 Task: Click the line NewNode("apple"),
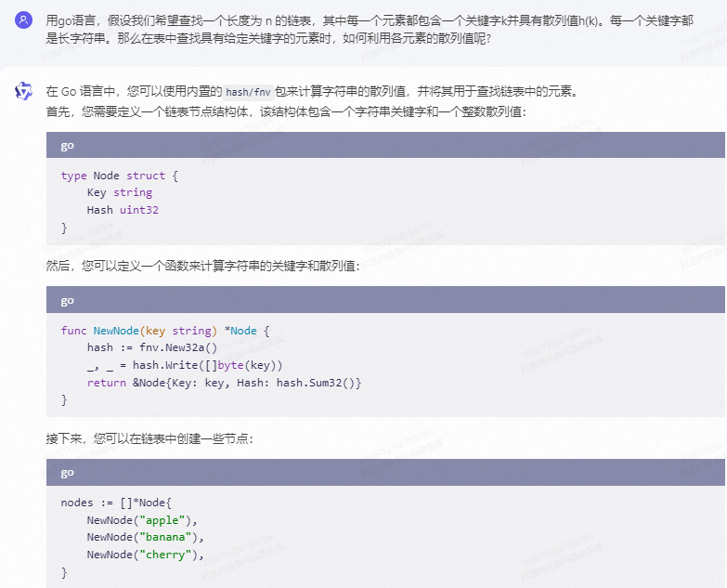142,520
